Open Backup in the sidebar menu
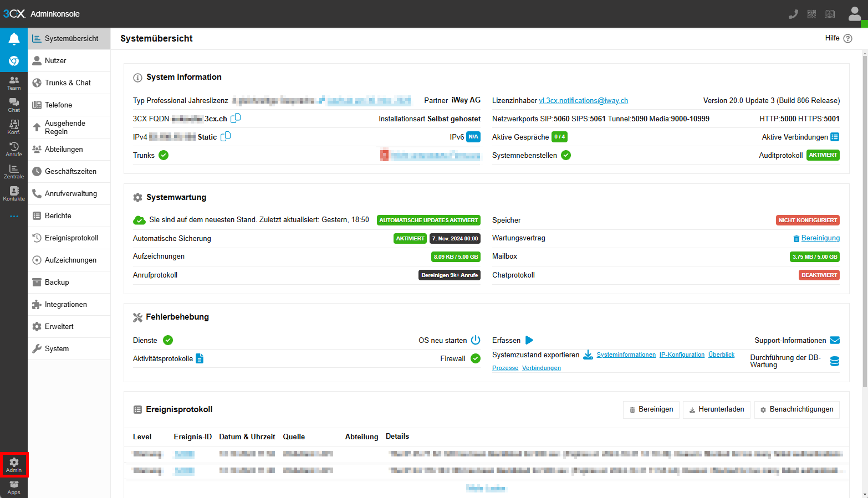The height and width of the screenshot is (498, 868). (x=69, y=283)
